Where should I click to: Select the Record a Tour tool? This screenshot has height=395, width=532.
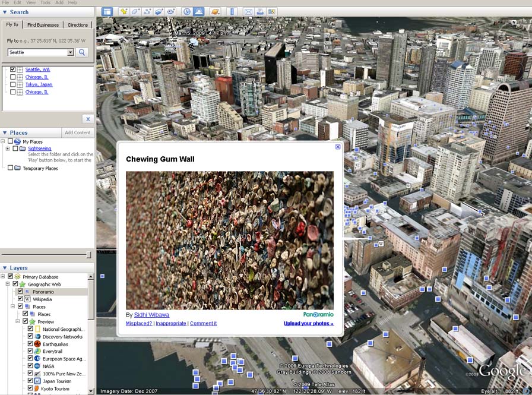(x=170, y=11)
